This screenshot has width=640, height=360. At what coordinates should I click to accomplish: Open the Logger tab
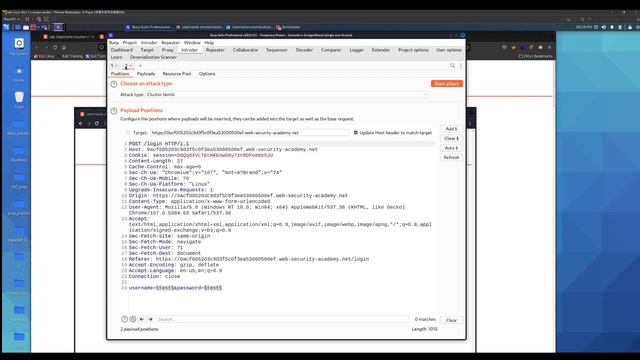356,50
